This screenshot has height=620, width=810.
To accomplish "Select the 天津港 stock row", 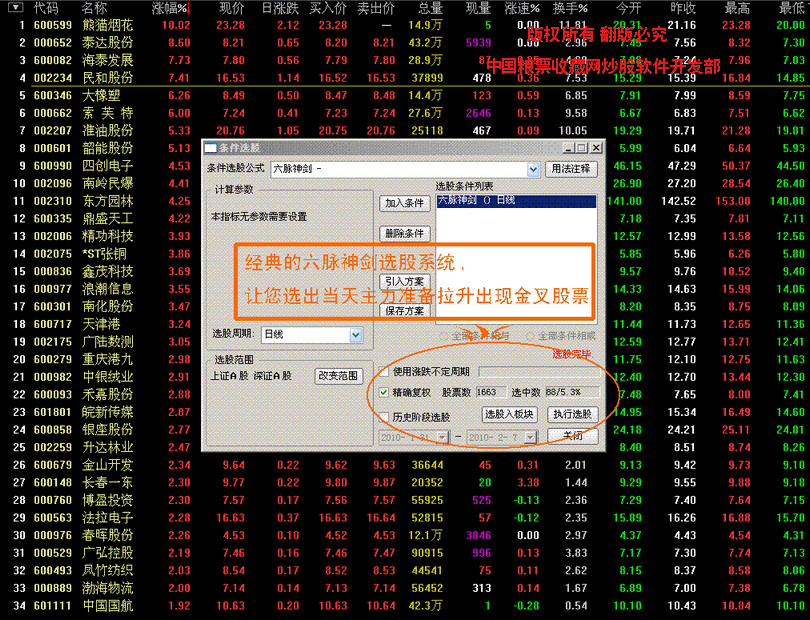I will (101, 324).
